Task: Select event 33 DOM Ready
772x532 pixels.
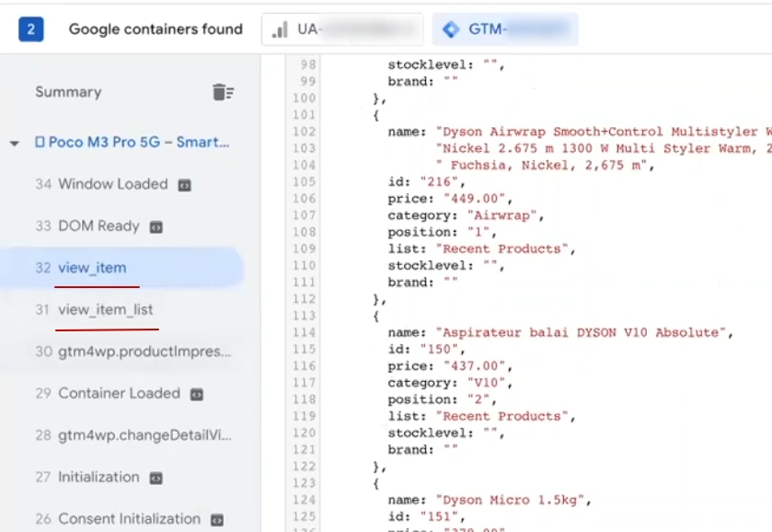Action: point(121,226)
